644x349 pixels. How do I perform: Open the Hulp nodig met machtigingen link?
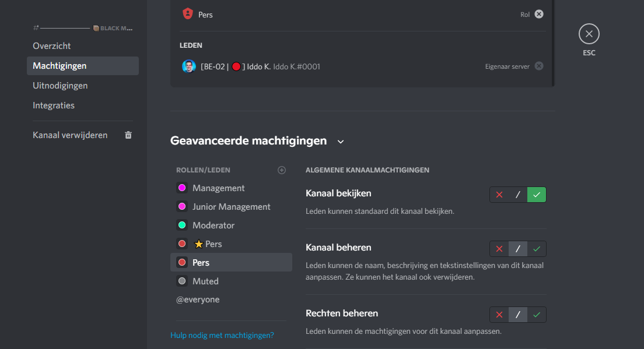click(222, 335)
